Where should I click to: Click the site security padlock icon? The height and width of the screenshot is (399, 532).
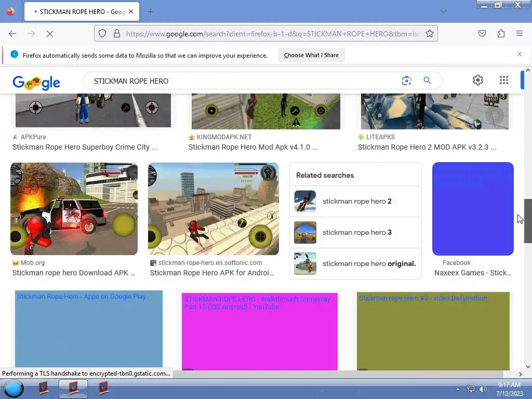[x=117, y=34]
